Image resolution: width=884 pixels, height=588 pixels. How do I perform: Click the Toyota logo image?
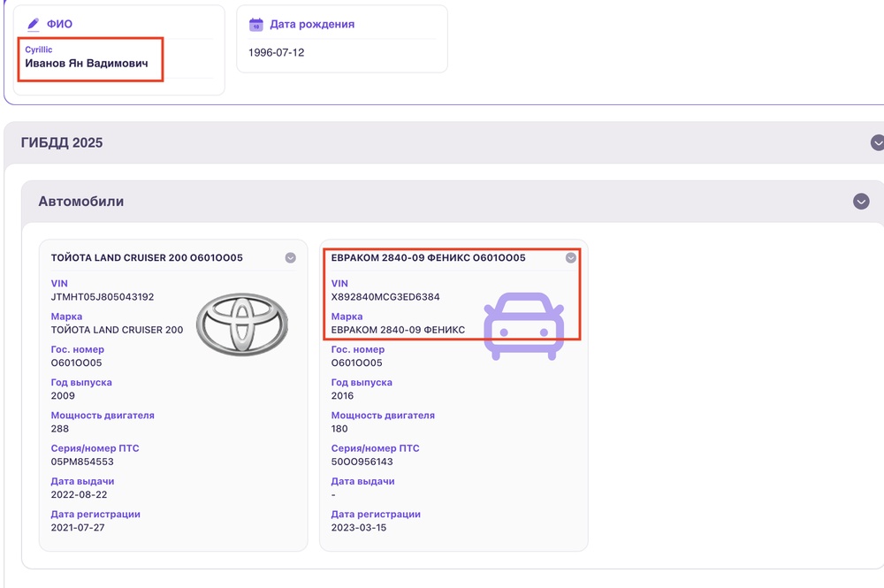[240, 325]
